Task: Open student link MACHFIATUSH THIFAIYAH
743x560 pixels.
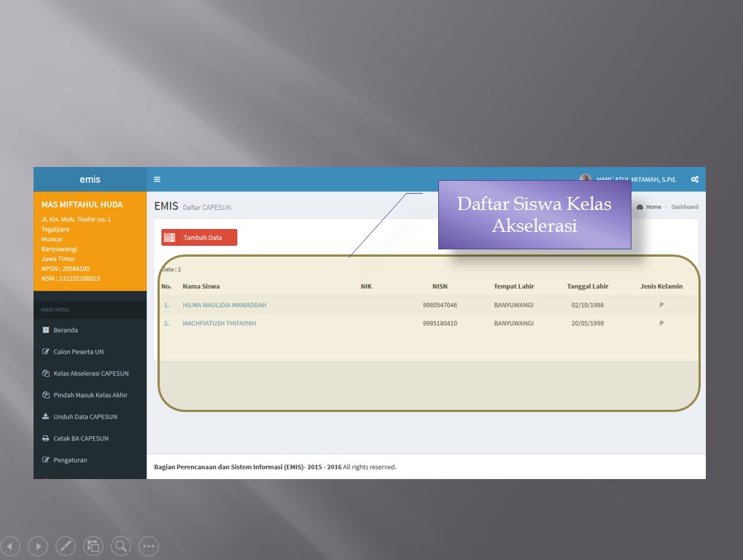Action: coord(219,323)
